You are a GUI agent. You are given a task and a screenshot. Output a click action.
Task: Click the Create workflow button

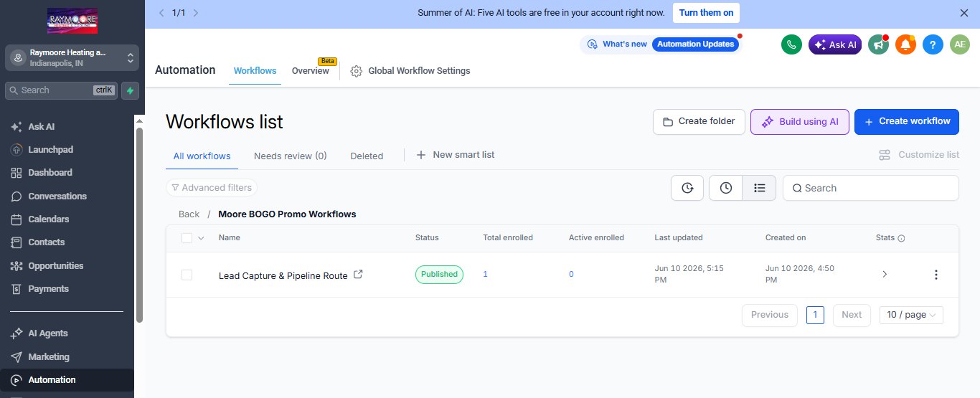pyautogui.click(x=907, y=122)
